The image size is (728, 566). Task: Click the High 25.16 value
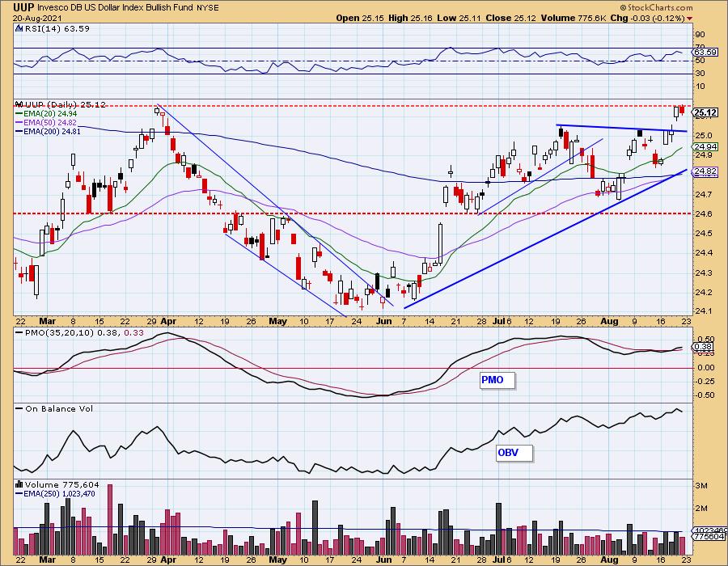pos(410,18)
